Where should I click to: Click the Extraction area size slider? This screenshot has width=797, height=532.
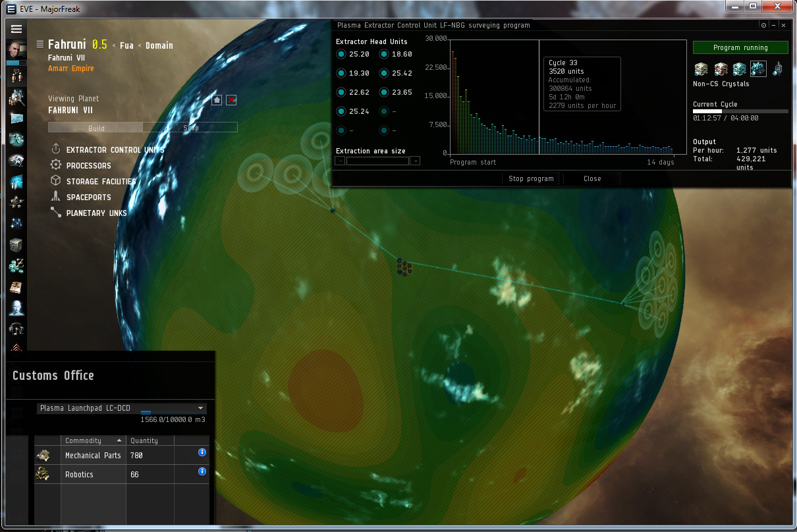point(378,161)
